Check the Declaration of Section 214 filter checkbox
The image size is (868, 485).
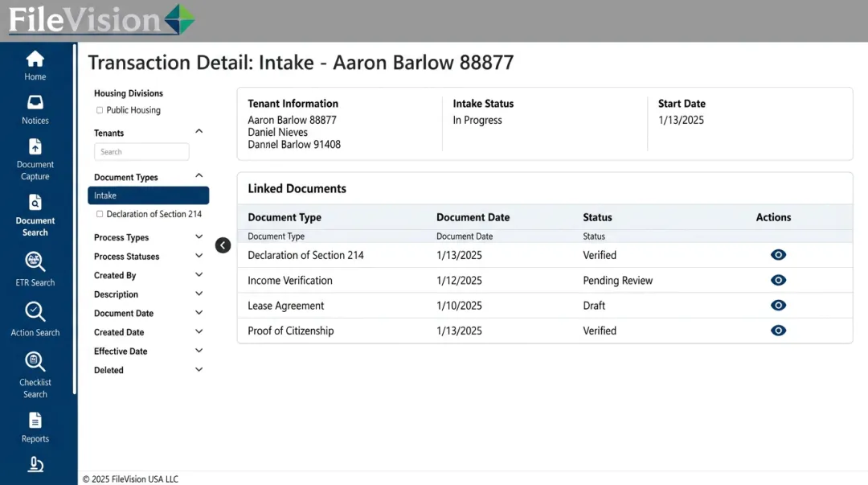(100, 214)
